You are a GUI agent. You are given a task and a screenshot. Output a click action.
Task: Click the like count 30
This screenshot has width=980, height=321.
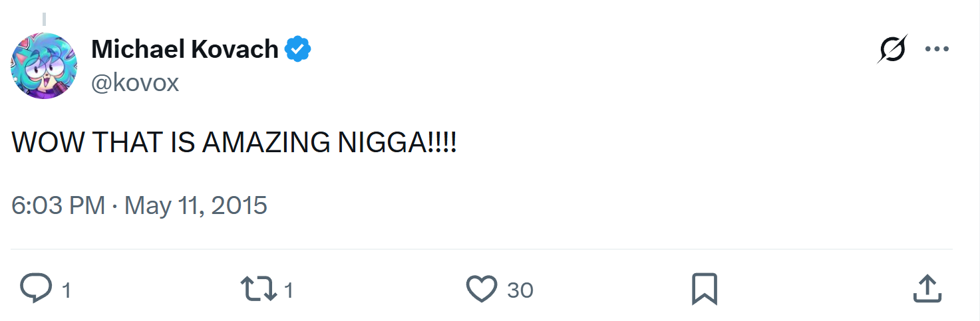[520, 290]
